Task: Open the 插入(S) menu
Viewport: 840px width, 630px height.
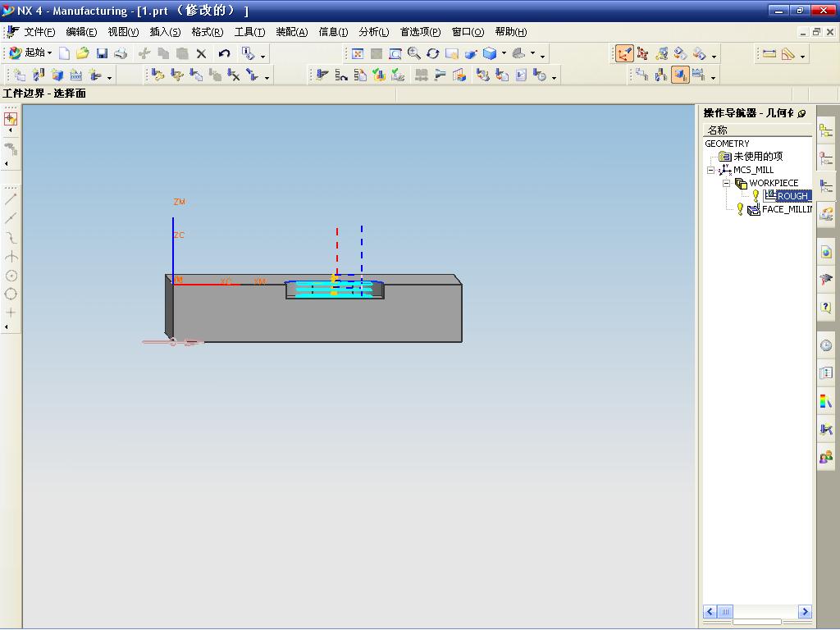Action: 165,32
